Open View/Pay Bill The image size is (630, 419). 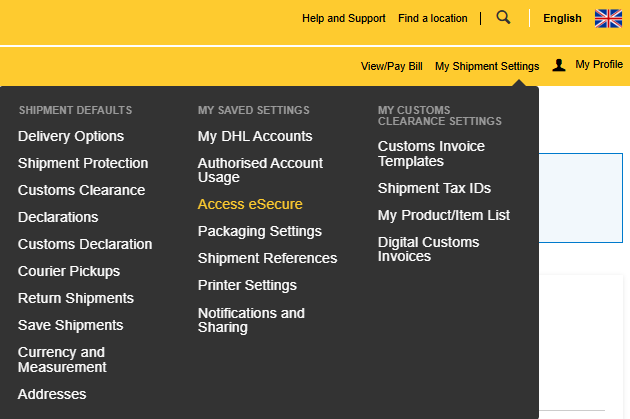click(x=391, y=66)
